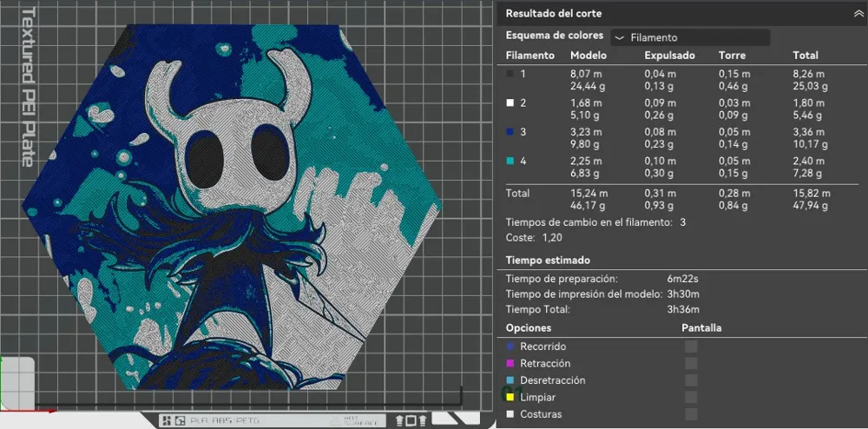Click the filament 4 teal color swatch
Viewport: 868px width, 429px height.
510,162
